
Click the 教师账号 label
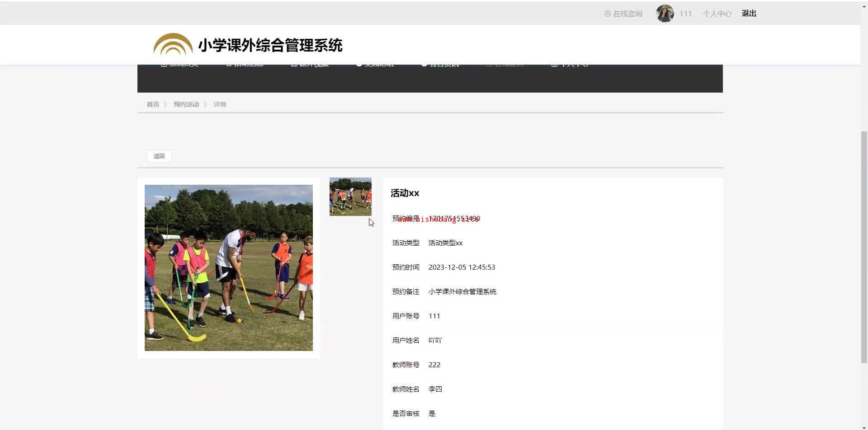tap(406, 365)
